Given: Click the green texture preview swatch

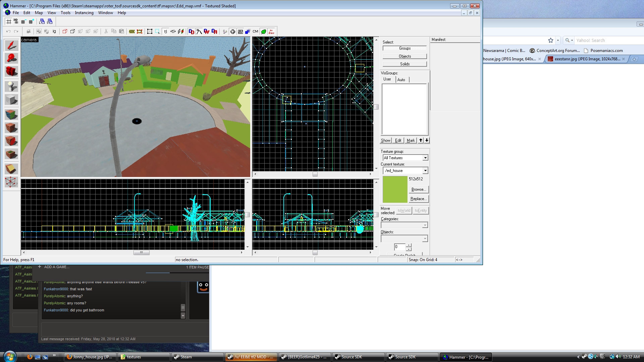Looking at the screenshot, I should (x=395, y=189).
